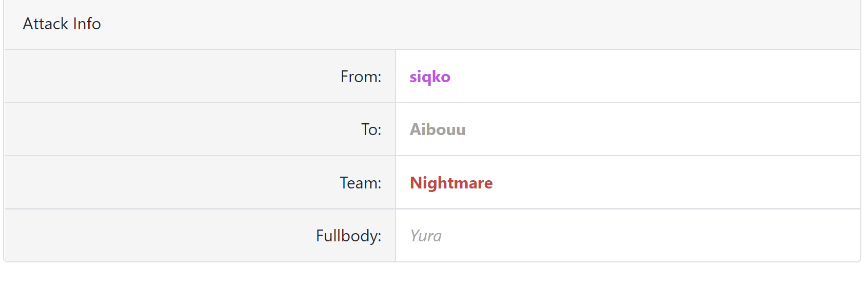Image resolution: width=868 pixels, height=285 pixels.
Task: Click the Attack Info heading text
Action: click(62, 24)
